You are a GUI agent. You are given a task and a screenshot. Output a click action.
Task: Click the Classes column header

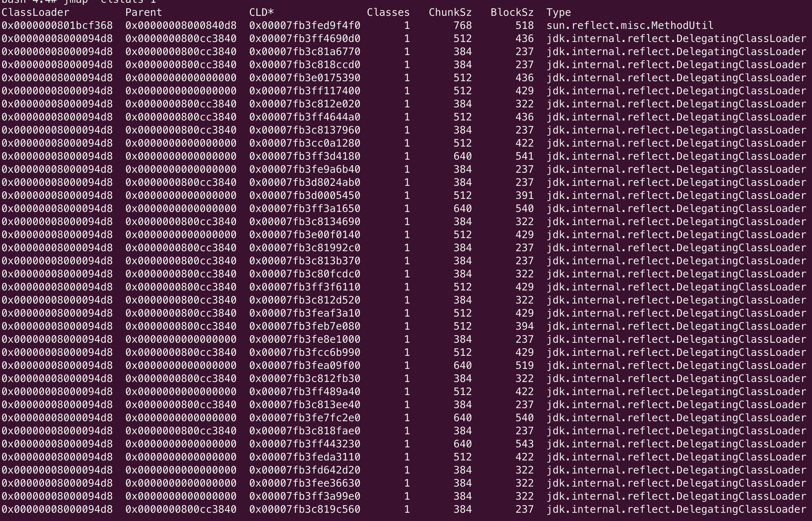pos(388,12)
